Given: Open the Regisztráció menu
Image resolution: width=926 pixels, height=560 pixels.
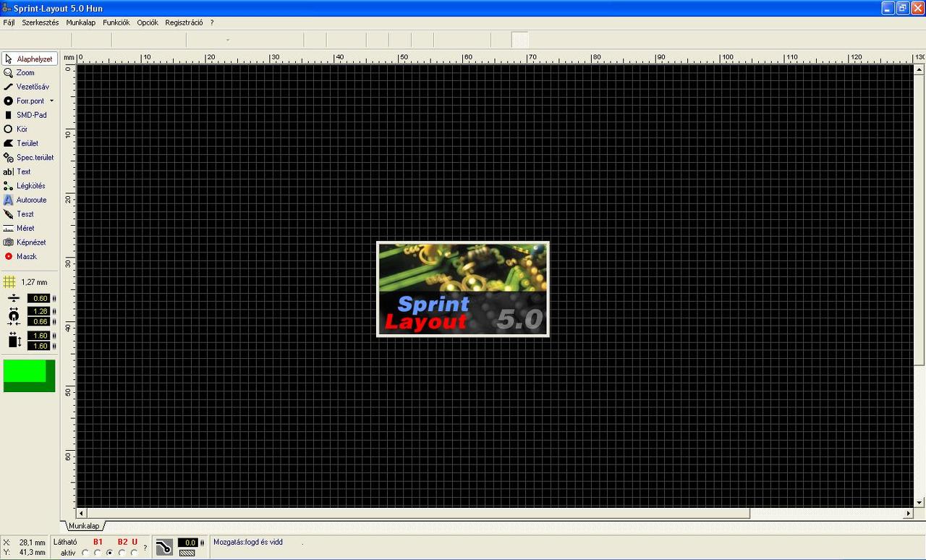Looking at the screenshot, I should coord(184,22).
